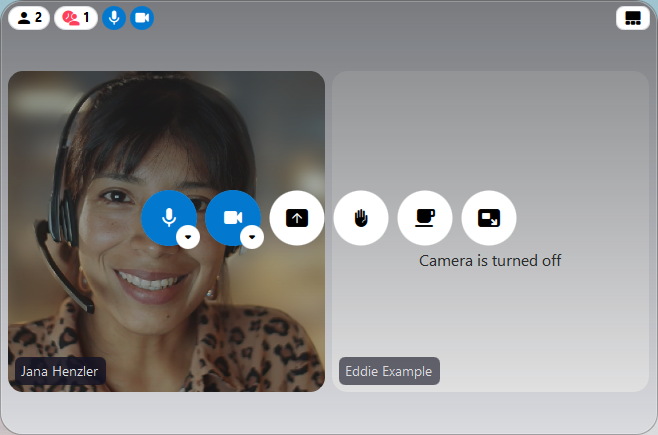Open the picture-in-picture mode icon

pyautogui.click(x=489, y=218)
